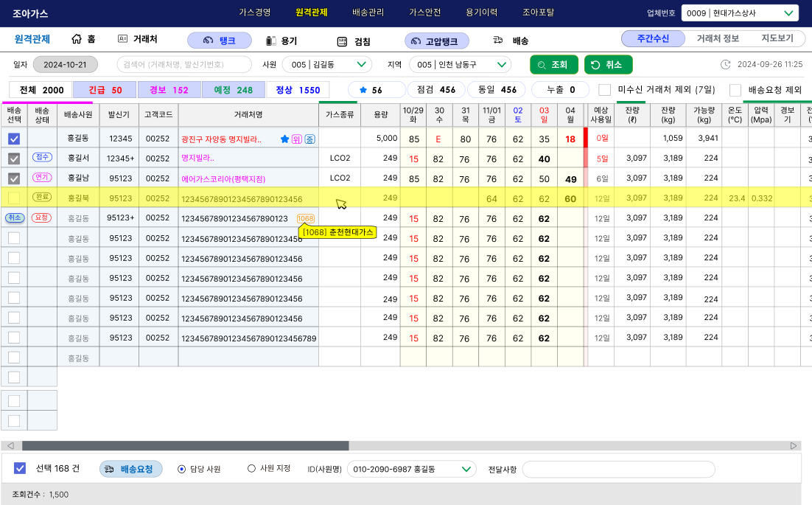Click the 전달사항 text input field
The image size is (812, 505).
click(618, 470)
